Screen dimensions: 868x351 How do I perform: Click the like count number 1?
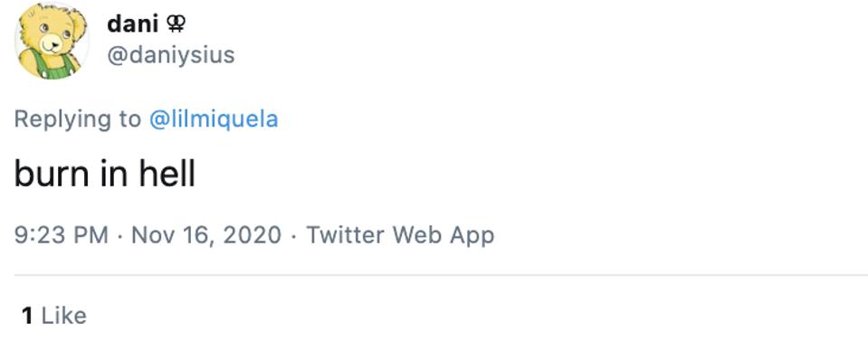27,316
